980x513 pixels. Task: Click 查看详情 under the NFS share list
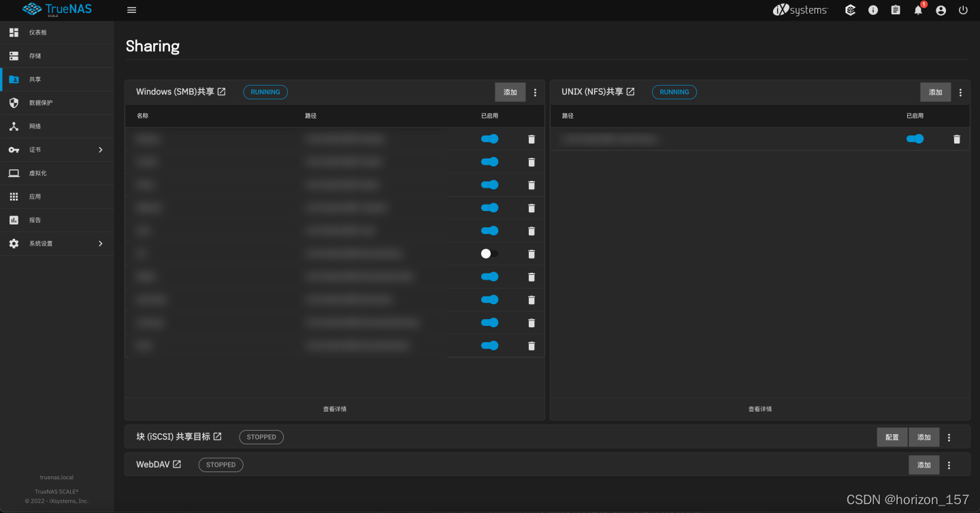pyautogui.click(x=760, y=409)
